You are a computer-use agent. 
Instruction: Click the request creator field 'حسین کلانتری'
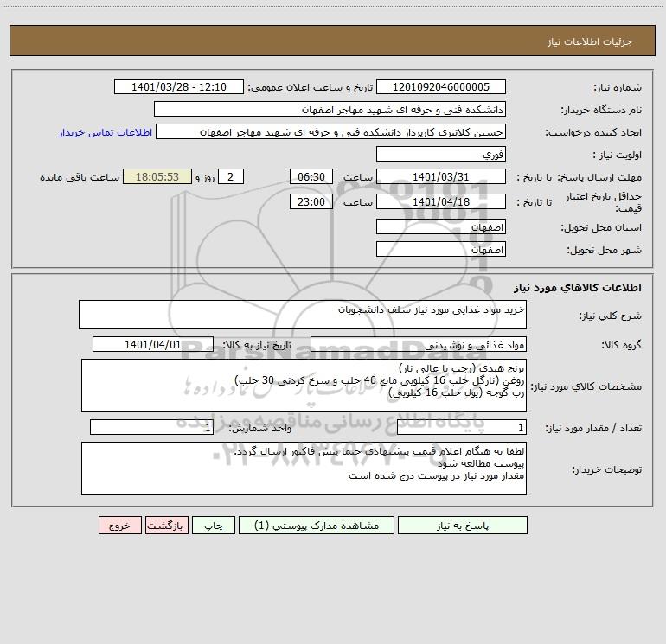(331, 131)
